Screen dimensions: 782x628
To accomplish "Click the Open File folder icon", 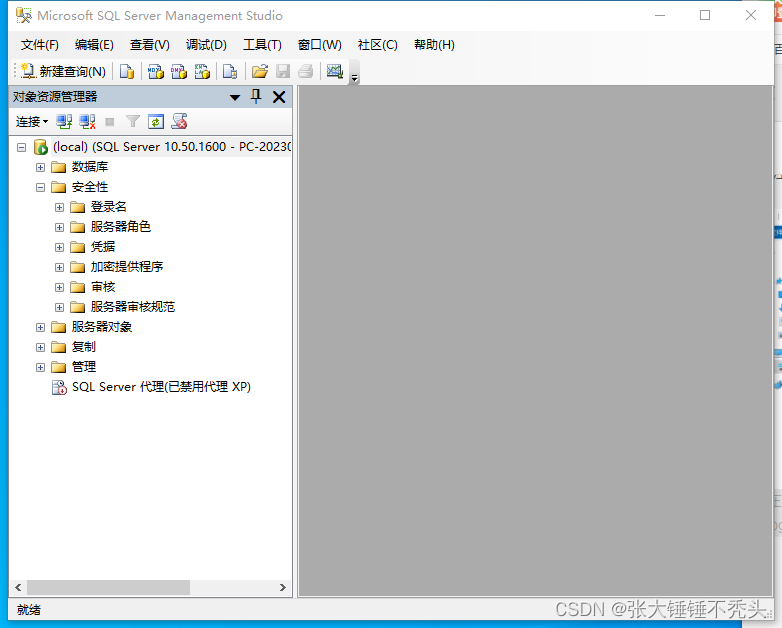I will coord(259,72).
